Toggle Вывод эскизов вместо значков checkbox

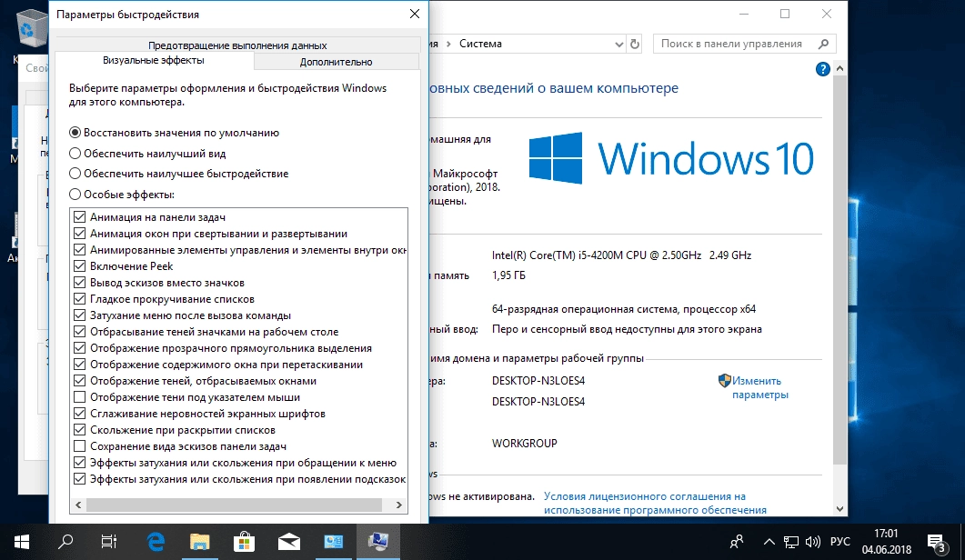[x=79, y=283]
